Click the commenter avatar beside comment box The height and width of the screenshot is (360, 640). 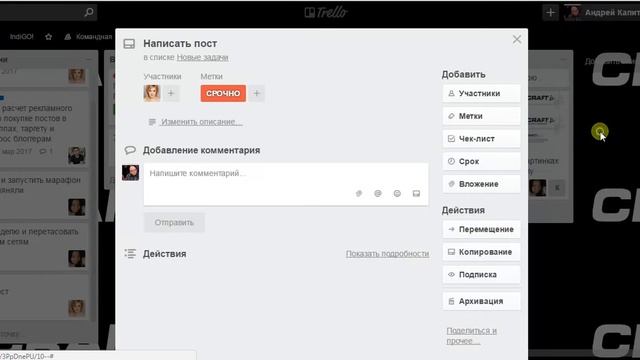[x=131, y=173]
